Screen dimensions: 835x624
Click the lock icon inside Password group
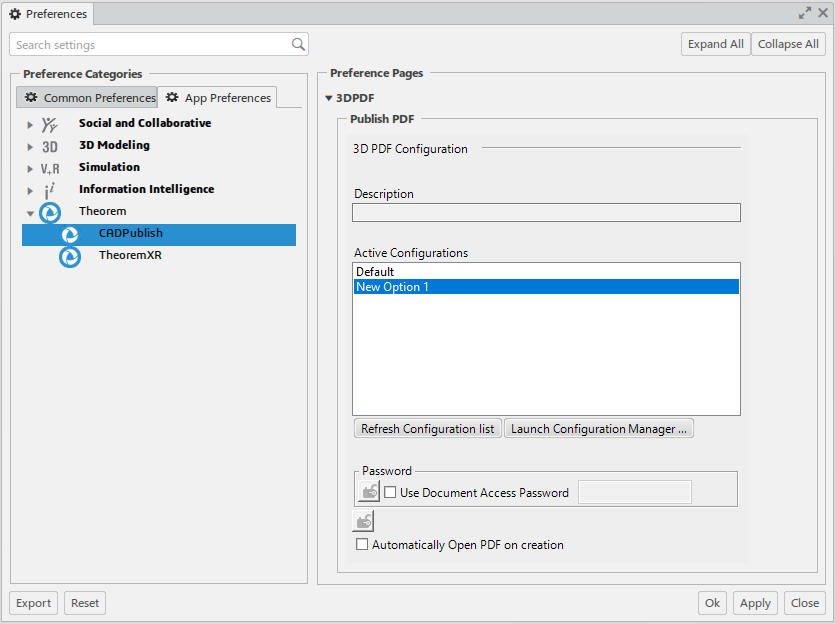(369, 491)
